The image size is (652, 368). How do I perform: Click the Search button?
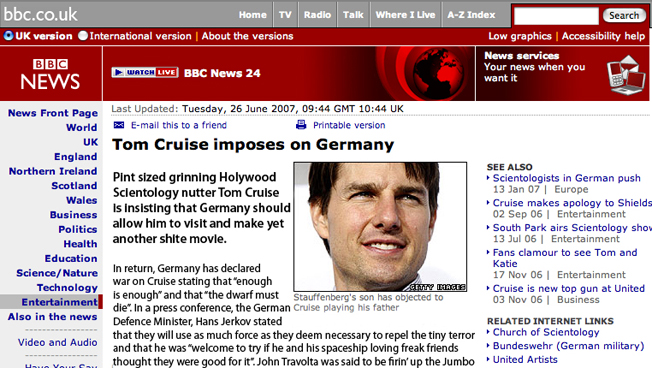624,15
